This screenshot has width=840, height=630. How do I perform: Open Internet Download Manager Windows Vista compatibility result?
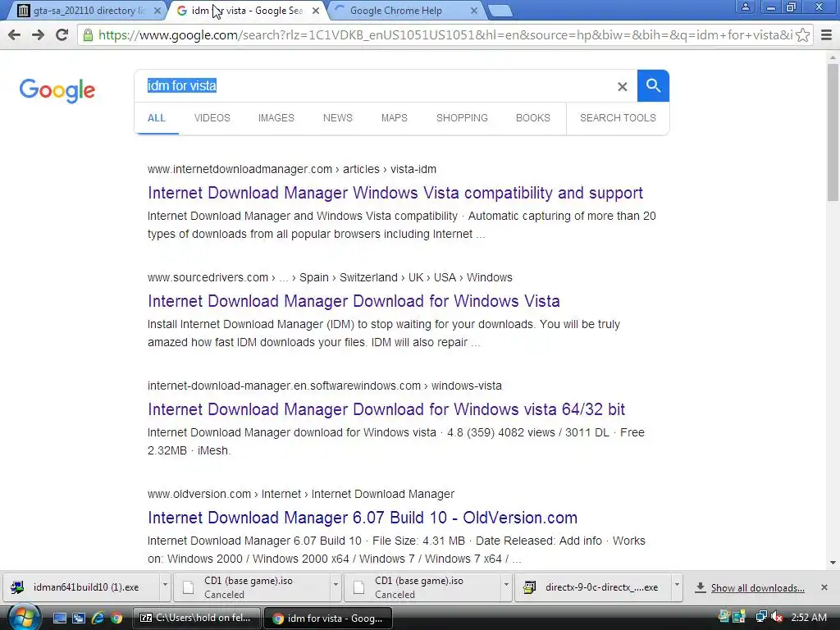click(x=395, y=193)
